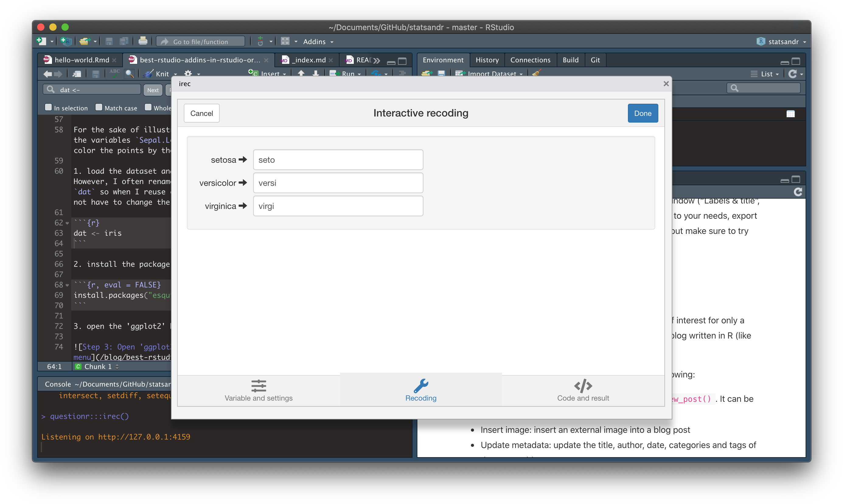Click the Show in New Window icon
Image resolution: width=843 pixels, height=504 pixels.
point(77,74)
